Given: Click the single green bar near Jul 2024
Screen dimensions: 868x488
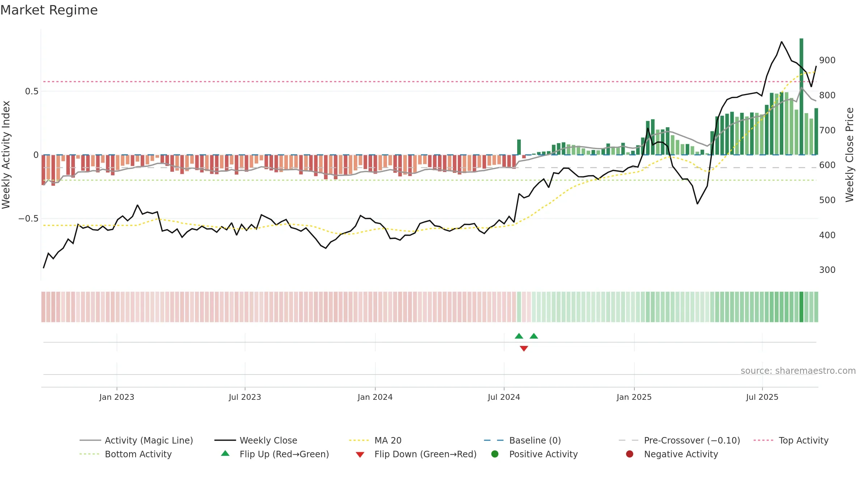Looking at the screenshot, I should click(x=519, y=147).
